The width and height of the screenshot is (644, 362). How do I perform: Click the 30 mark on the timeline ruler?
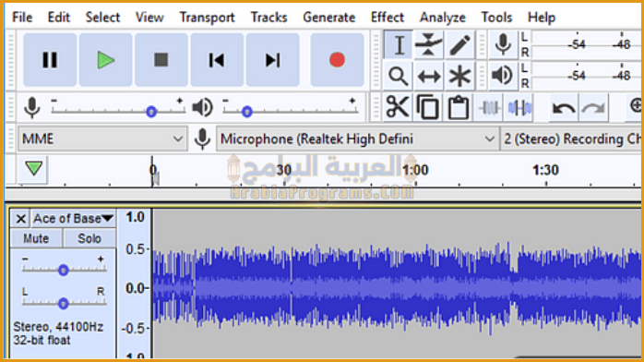point(283,170)
